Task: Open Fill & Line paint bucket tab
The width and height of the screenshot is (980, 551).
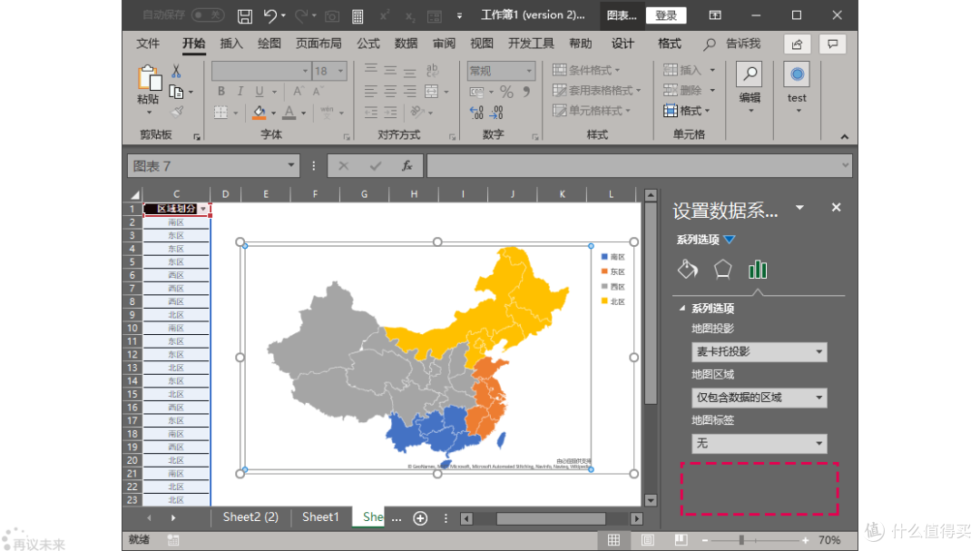Action: click(688, 269)
